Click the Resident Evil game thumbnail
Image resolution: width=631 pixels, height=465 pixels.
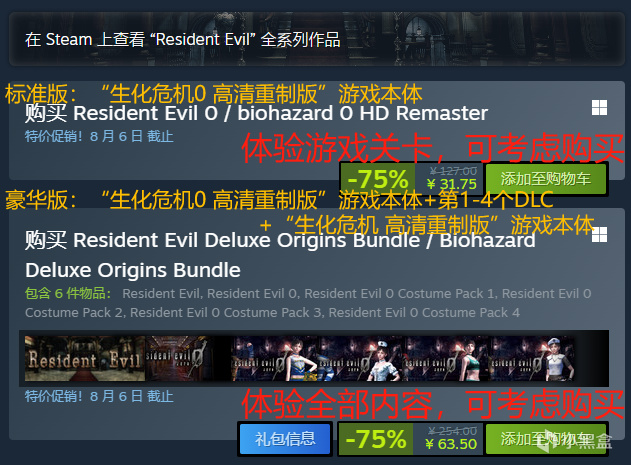click(85, 359)
